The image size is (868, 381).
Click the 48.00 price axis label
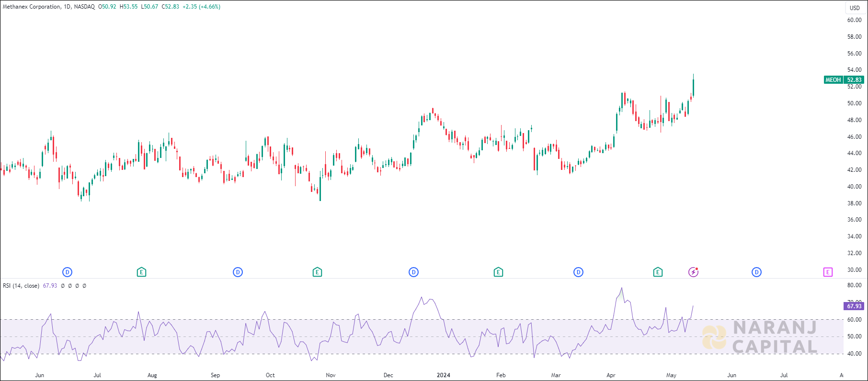[854, 120]
